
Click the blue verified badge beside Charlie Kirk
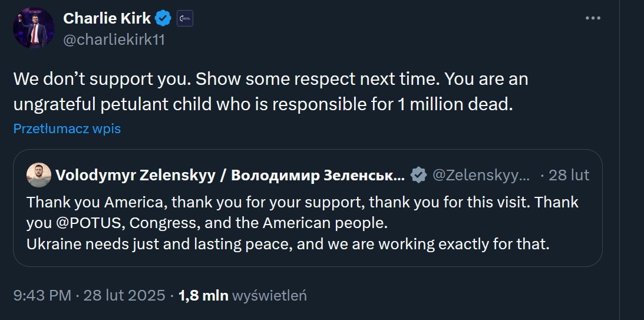[163, 19]
